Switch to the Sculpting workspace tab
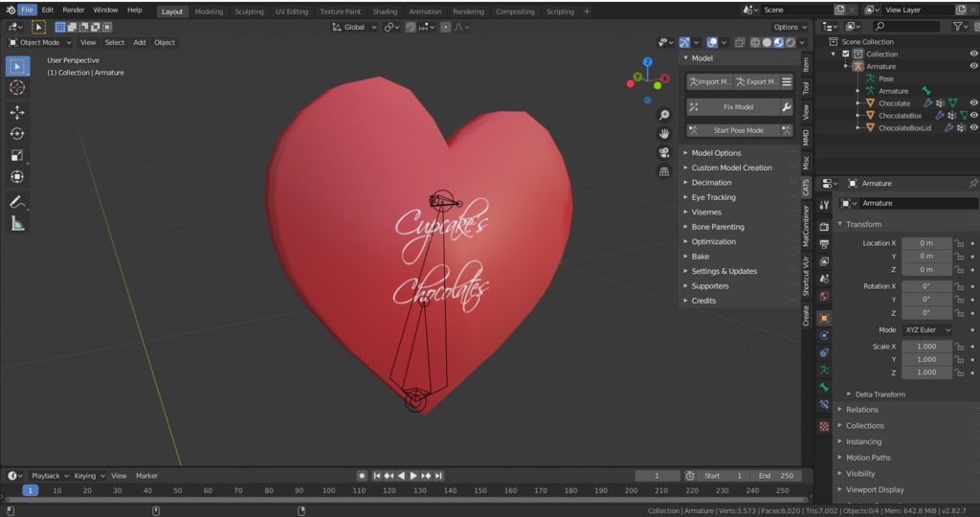Image resolution: width=980 pixels, height=517 pixels. pyautogui.click(x=249, y=11)
